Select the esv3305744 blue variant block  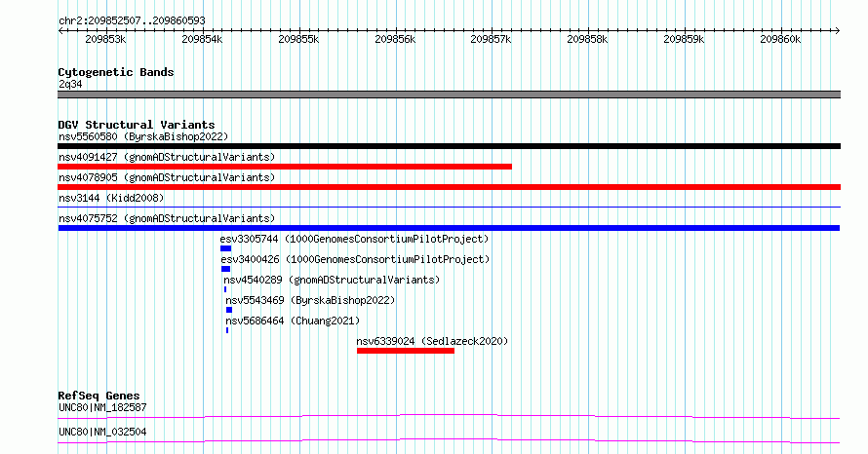click(225, 248)
